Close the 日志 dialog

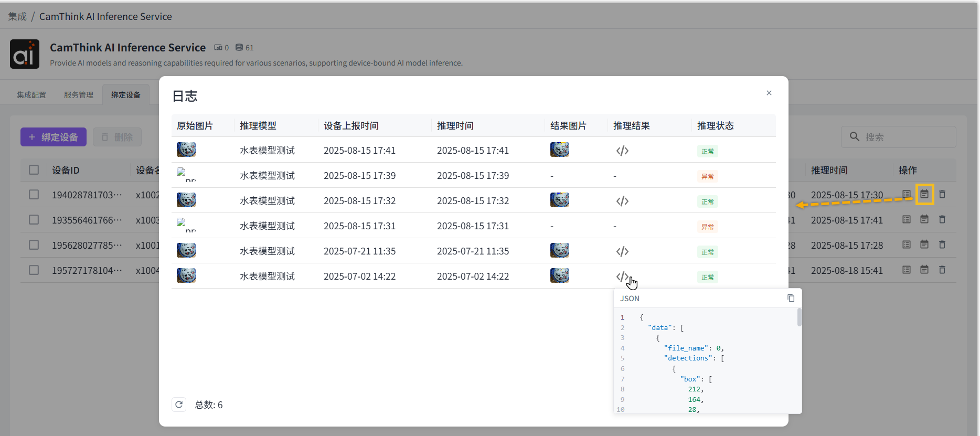pos(769,93)
